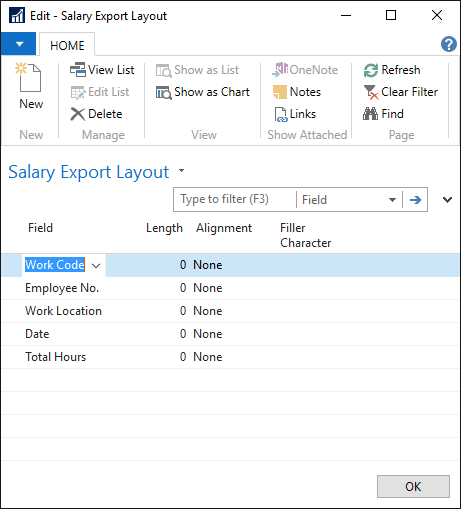Open attached Links
This screenshot has height=509, width=461.
click(x=295, y=114)
